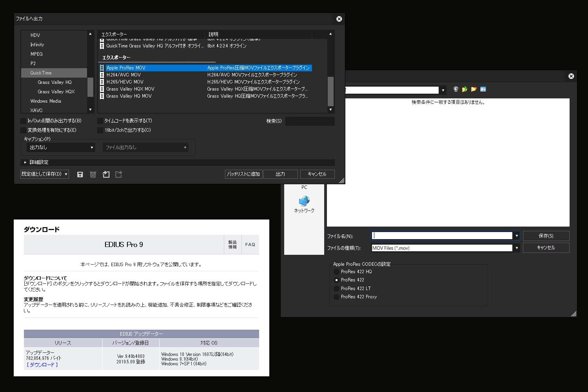Open ネットワーク from the sidebar icon

tap(304, 203)
